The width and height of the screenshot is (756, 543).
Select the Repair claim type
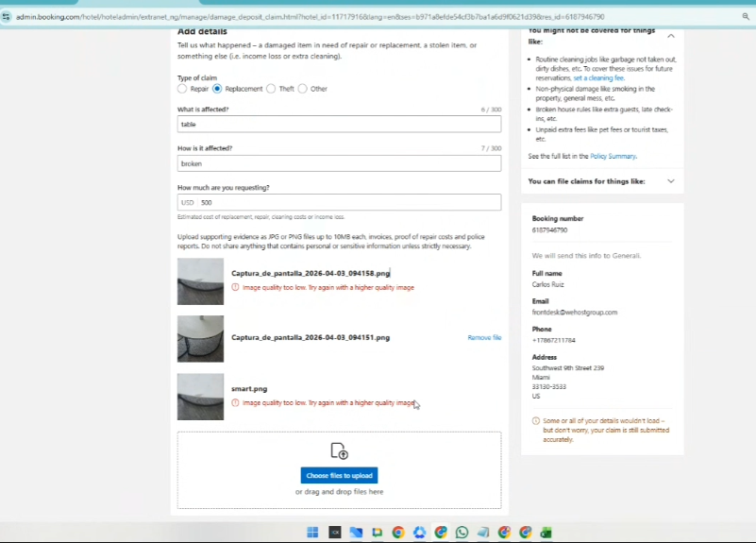click(x=182, y=89)
